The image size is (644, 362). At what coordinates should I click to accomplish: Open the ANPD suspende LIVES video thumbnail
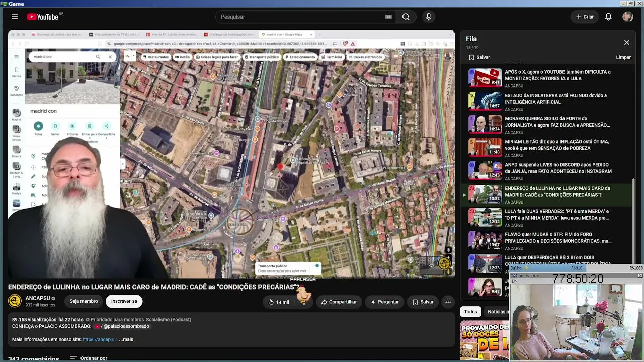point(485,170)
